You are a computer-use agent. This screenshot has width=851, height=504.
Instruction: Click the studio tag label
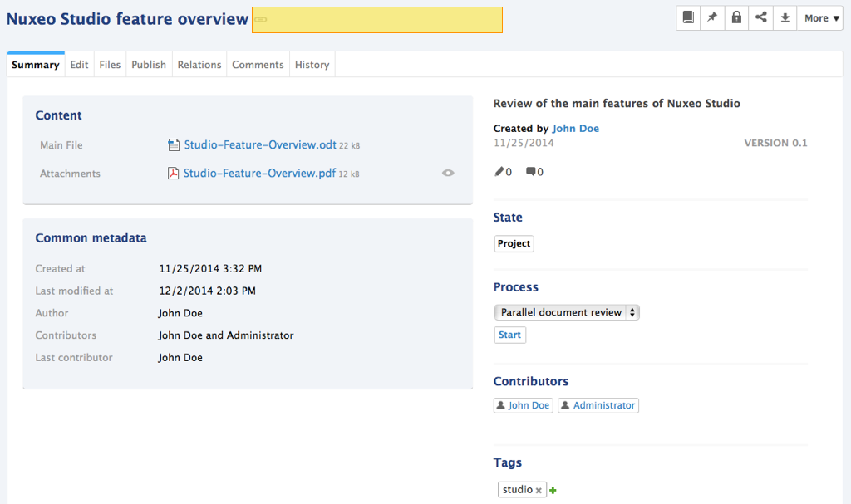pos(517,489)
